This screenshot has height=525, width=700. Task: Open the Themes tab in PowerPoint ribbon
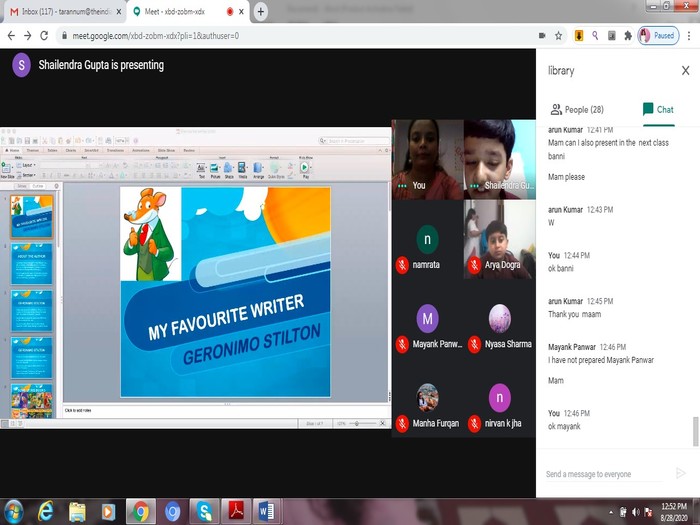pyautogui.click(x=33, y=150)
